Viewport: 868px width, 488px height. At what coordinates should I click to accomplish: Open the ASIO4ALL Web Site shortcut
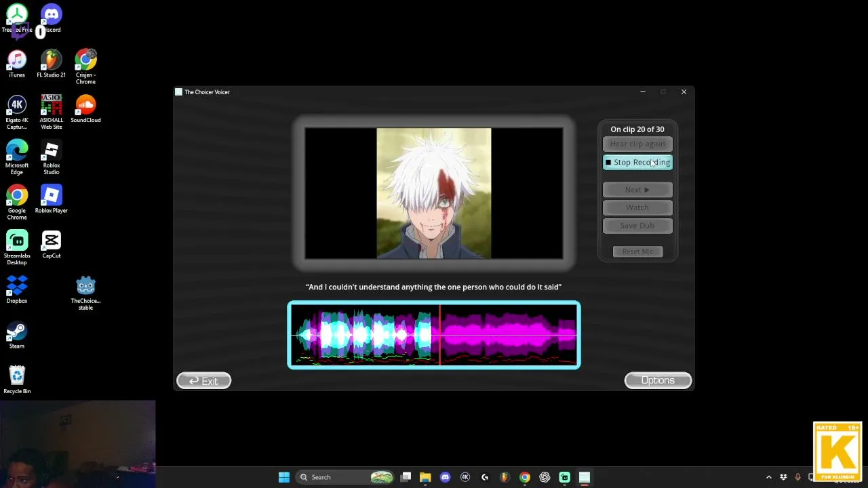point(51,112)
